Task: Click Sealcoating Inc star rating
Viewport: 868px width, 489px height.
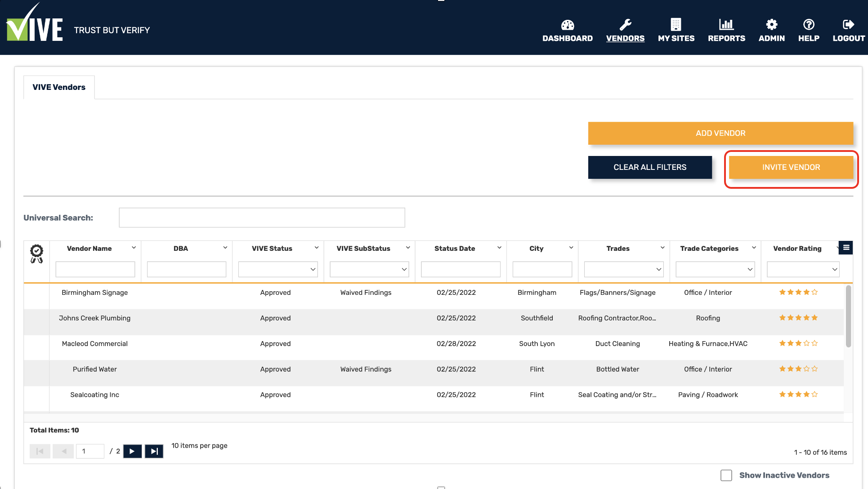Action: [798, 395]
